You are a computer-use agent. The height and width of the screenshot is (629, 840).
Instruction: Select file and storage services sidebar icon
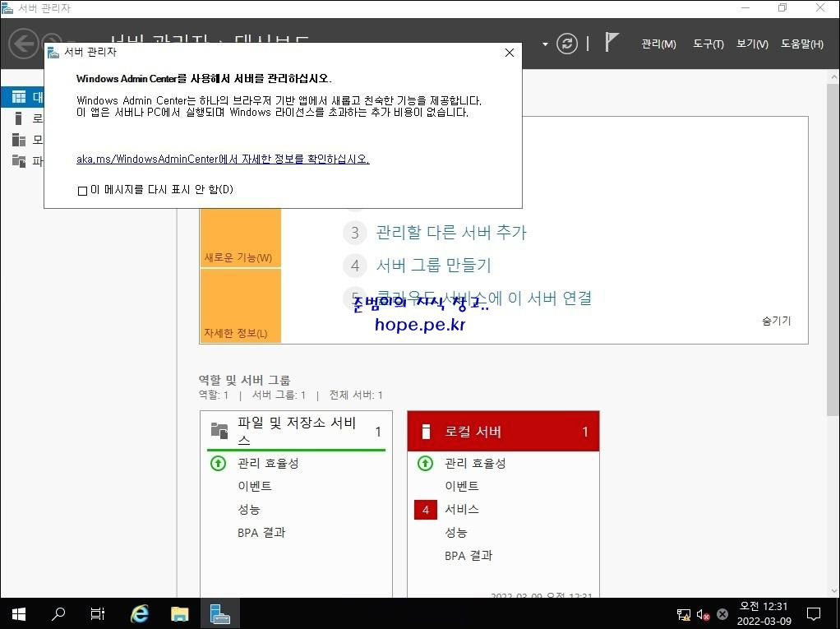[x=19, y=160]
